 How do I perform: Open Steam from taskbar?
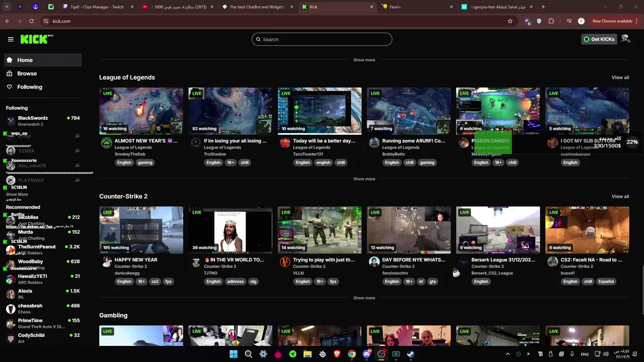[x=411, y=354]
